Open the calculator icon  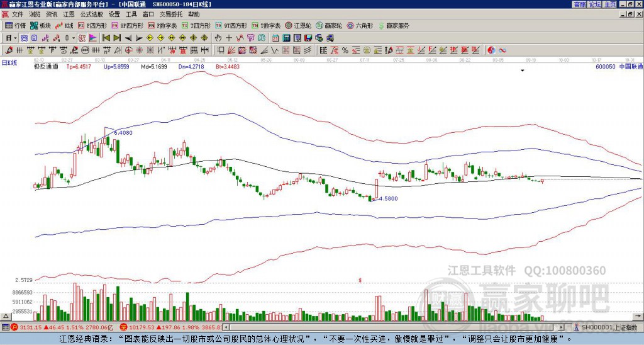coord(286,38)
